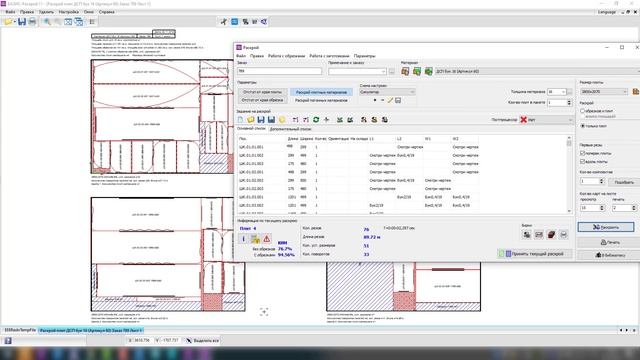Plate size icon beside Размер плиты
The width and height of the screenshot is (640, 360).
(x=636, y=92)
